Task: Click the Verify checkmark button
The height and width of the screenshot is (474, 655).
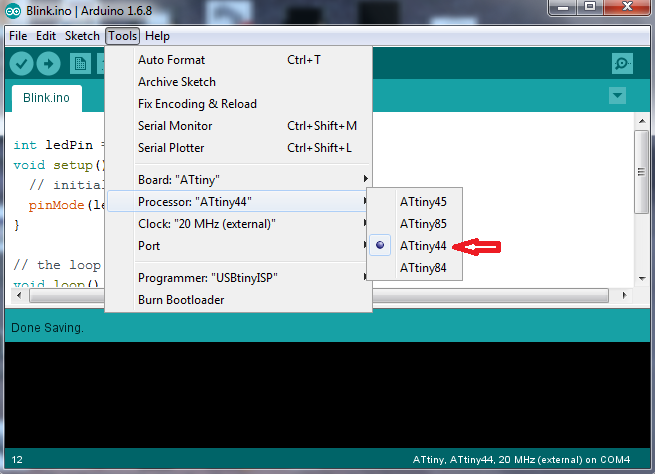Action: (21, 63)
